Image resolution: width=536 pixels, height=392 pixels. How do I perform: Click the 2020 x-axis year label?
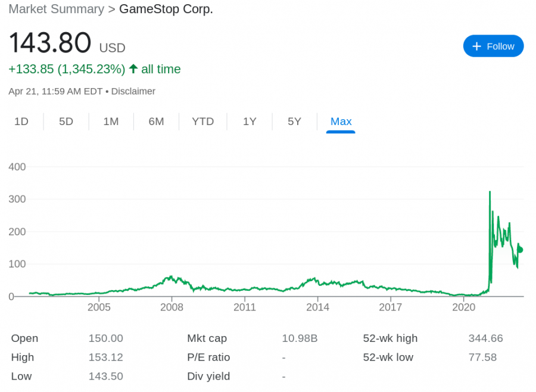pyautogui.click(x=463, y=307)
